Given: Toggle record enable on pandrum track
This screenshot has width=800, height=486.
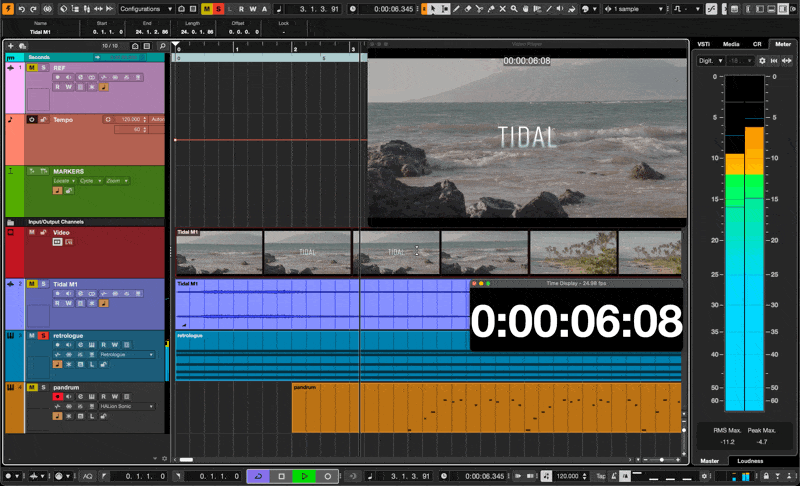Looking at the screenshot, I should [57, 396].
